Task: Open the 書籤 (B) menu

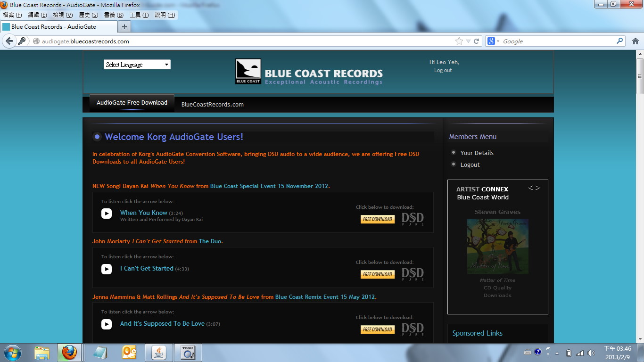Action: tap(114, 15)
